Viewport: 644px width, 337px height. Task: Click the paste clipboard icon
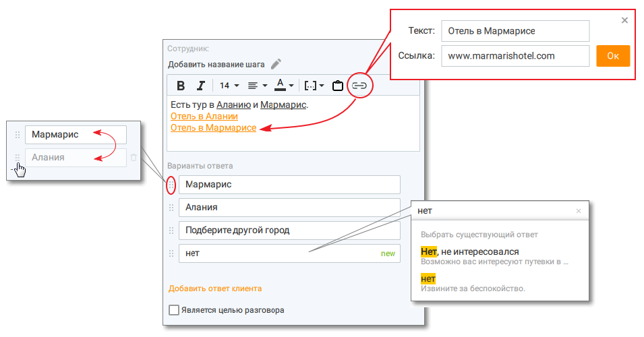click(x=338, y=86)
